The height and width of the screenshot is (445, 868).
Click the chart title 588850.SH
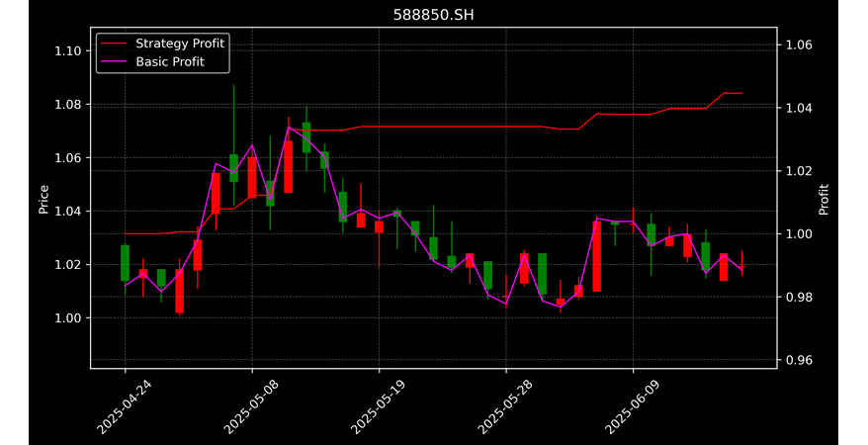[x=433, y=15]
